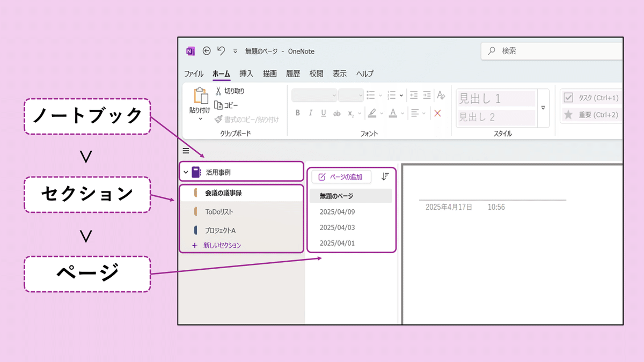
Task: Click the 切り取り (Cut) icon
Action: [218, 91]
